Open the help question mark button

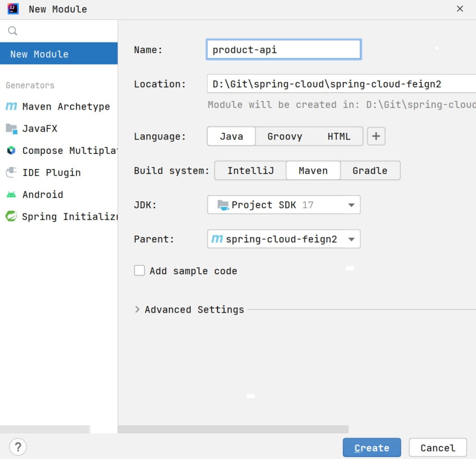tap(18, 446)
